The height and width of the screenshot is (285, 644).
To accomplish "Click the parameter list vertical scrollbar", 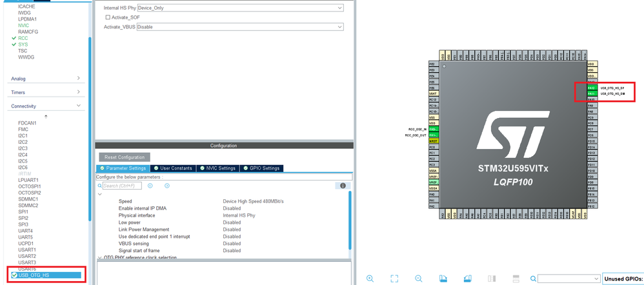I will pyautogui.click(x=350, y=220).
